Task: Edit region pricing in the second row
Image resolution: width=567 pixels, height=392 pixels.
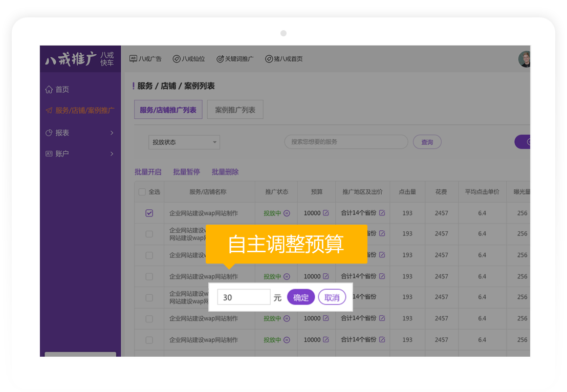Action: coord(382,233)
